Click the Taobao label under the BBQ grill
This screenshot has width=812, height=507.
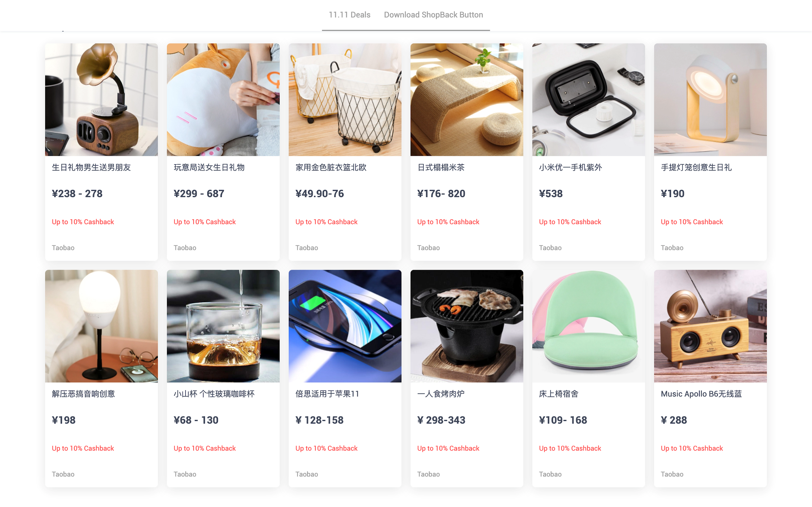pos(428,474)
